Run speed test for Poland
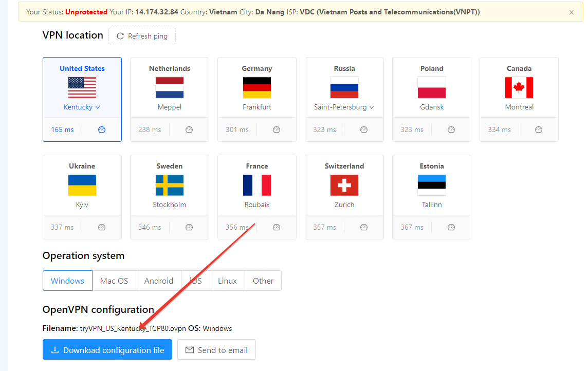 (x=451, y=129)
